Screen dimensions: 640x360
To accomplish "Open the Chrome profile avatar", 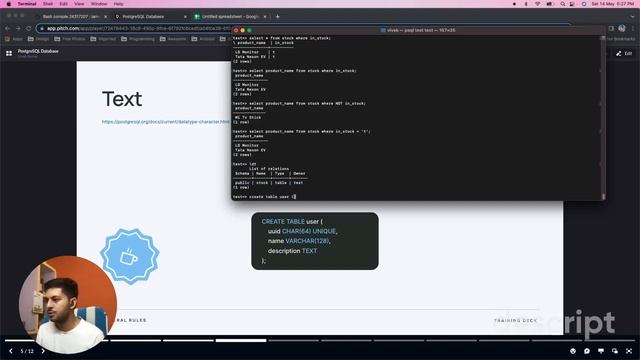I will coord(622,28).
